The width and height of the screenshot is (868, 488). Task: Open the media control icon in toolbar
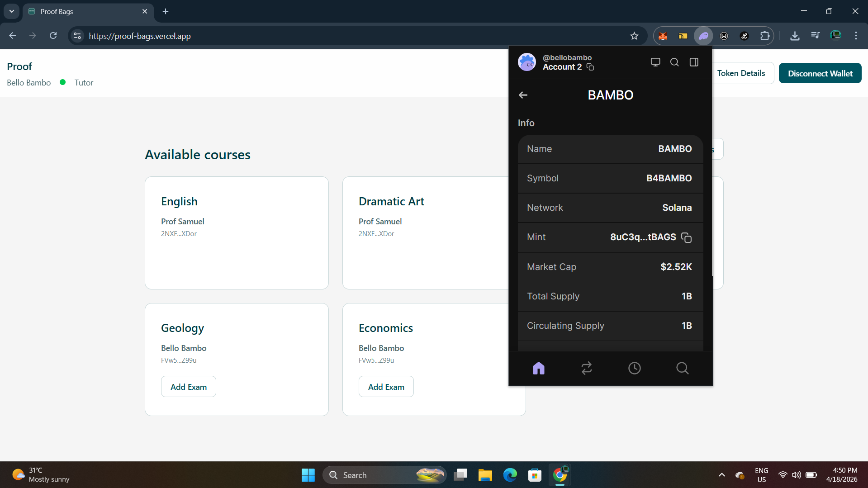tap(815, 36)
